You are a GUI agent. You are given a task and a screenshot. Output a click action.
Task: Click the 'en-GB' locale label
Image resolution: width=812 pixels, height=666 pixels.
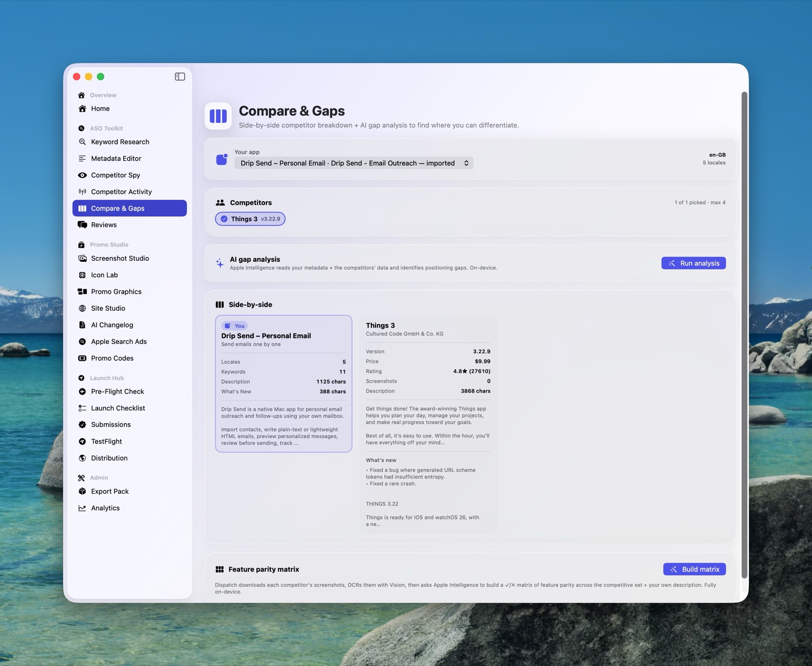(717, 155)
